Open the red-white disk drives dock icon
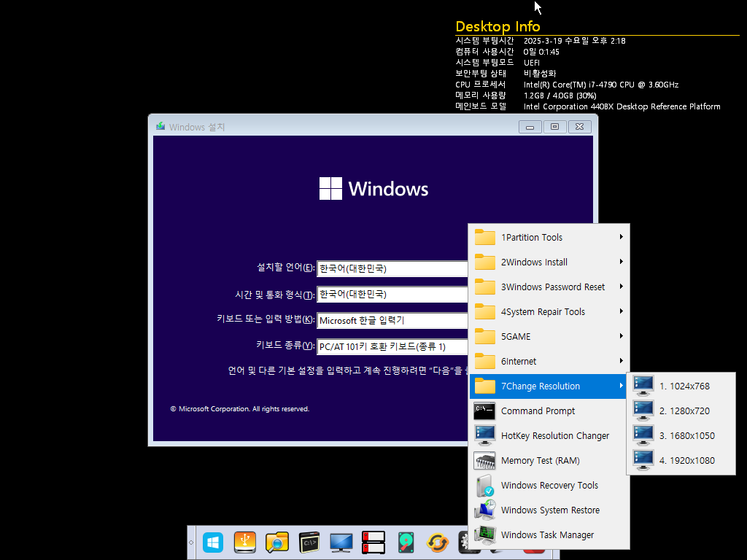 (373, 542)
